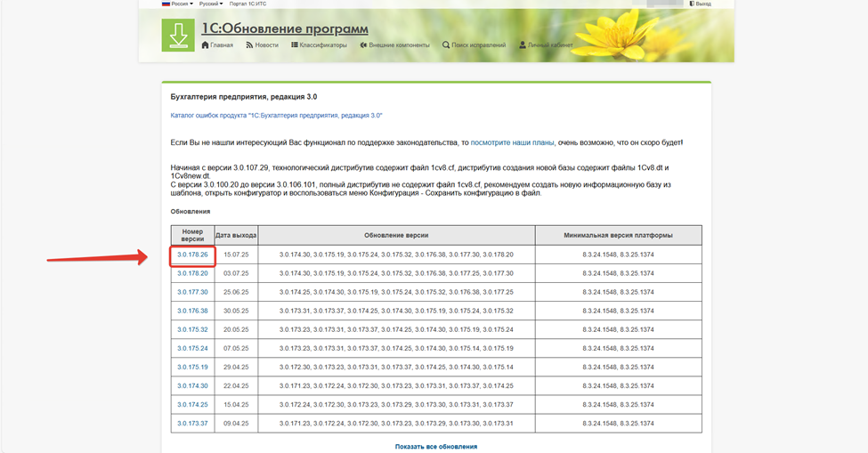Open the Новости news menu item
This screenshot has width=868, height=453.
(262, 44)
